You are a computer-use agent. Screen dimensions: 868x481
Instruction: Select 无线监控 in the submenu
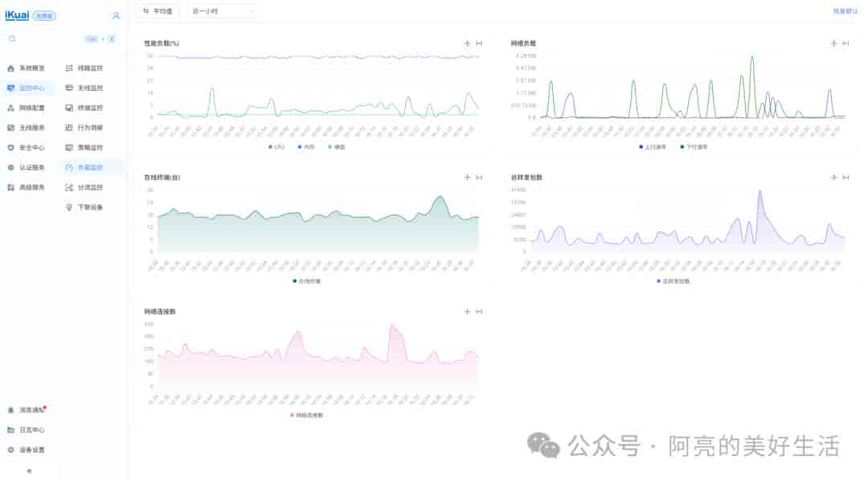point(90,88)
